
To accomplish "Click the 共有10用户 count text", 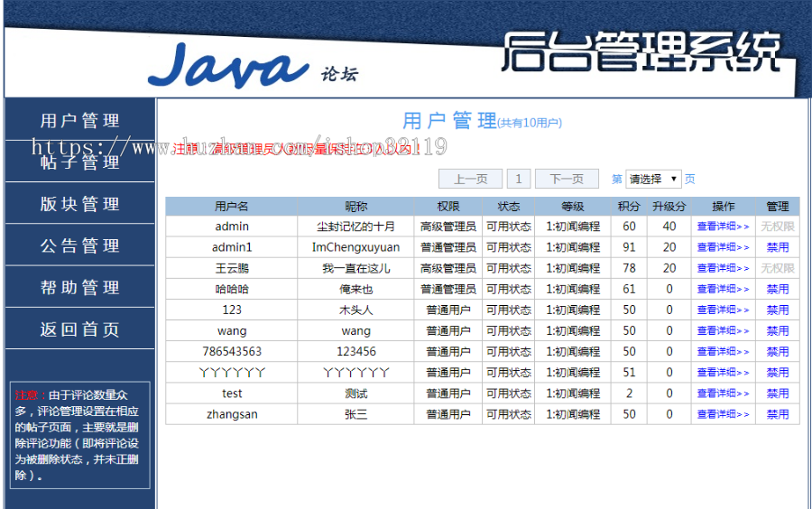I will point(530,123).
